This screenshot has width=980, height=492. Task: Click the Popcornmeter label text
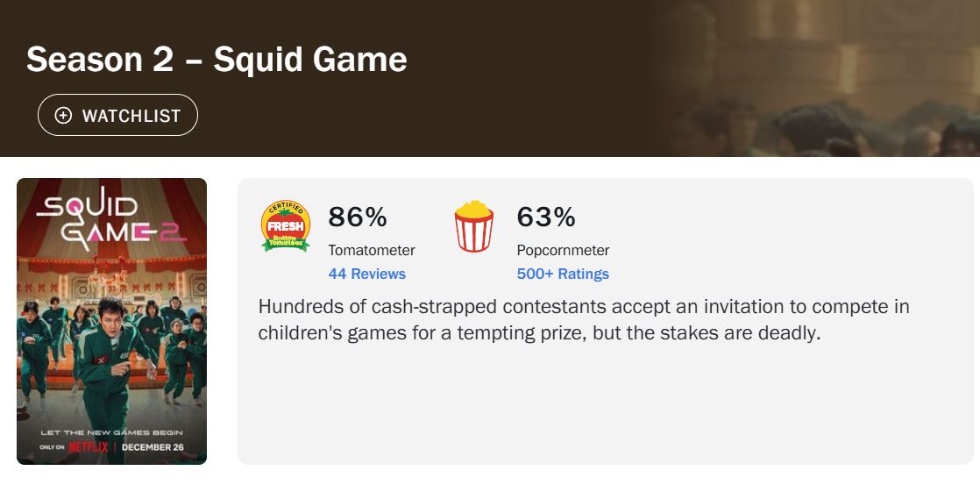563,250
